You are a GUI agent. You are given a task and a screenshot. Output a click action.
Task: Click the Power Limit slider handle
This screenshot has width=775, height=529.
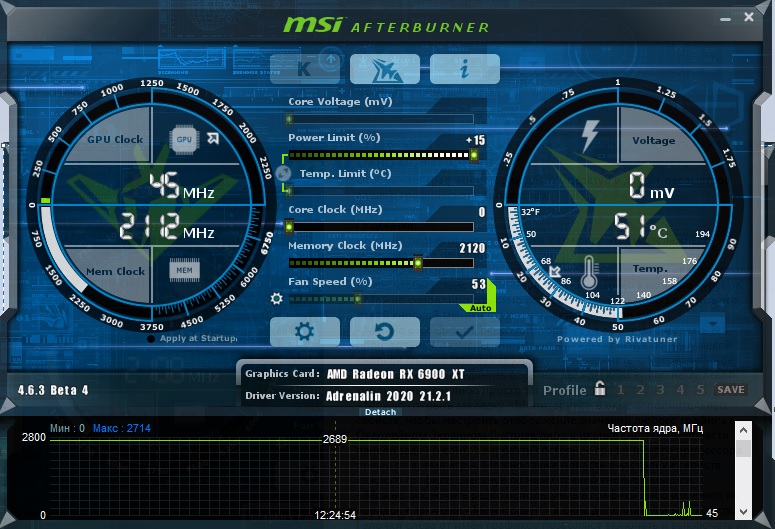pos(474,155)
